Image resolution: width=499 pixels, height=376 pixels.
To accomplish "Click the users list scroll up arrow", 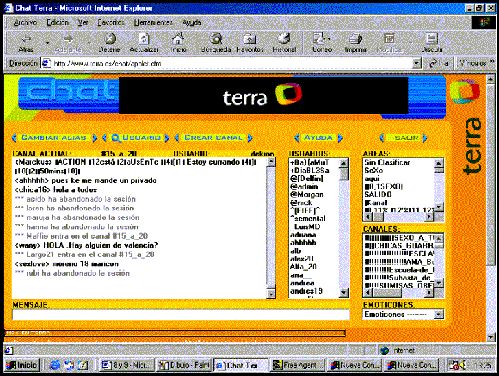I will tap(344, 162).
